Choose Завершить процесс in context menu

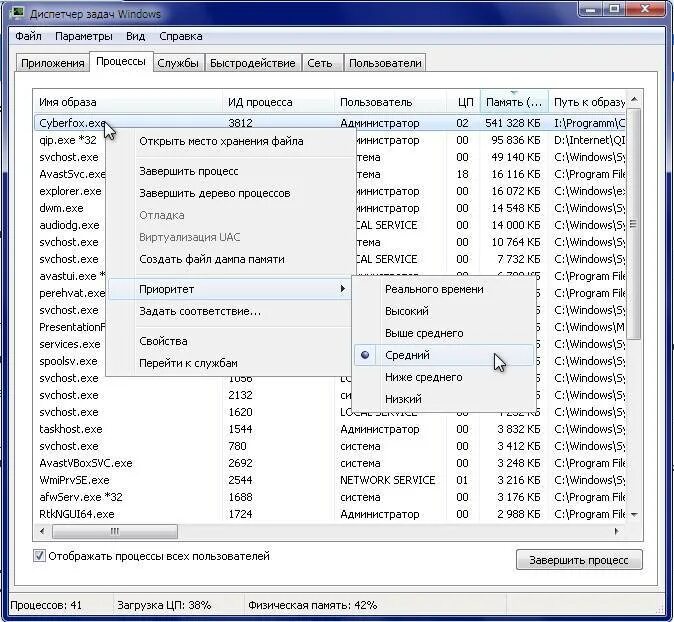pos(229,171)
